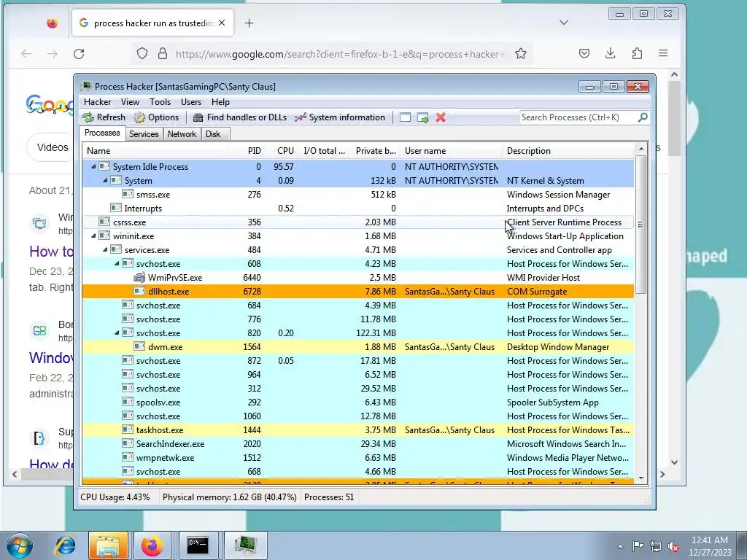This screenshot has width=747, height=560.
Task: Reload the page in Firefox
Action: (x=79, y=54)
